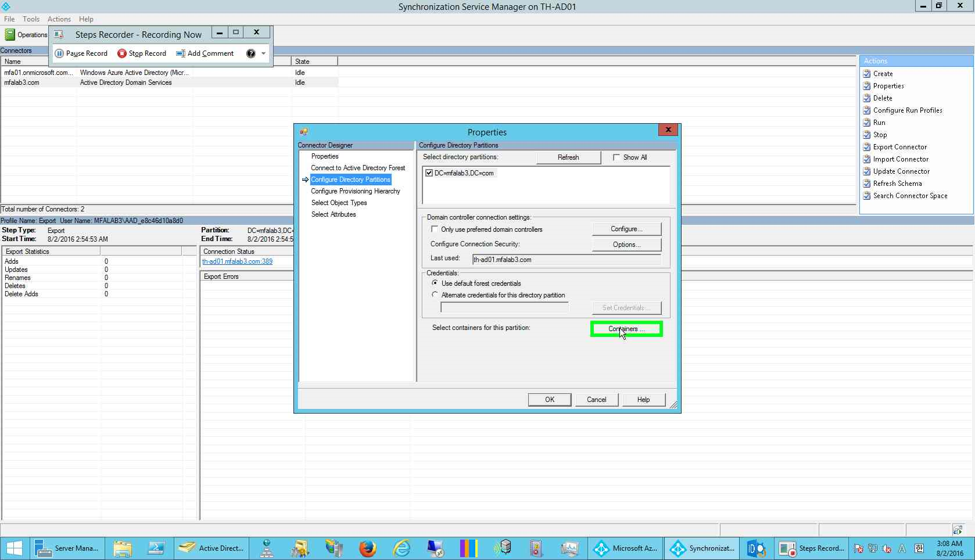Screen dimensions: 975x560
Task: Open PowerShell from the taskbar
Action: coord(156,548)
